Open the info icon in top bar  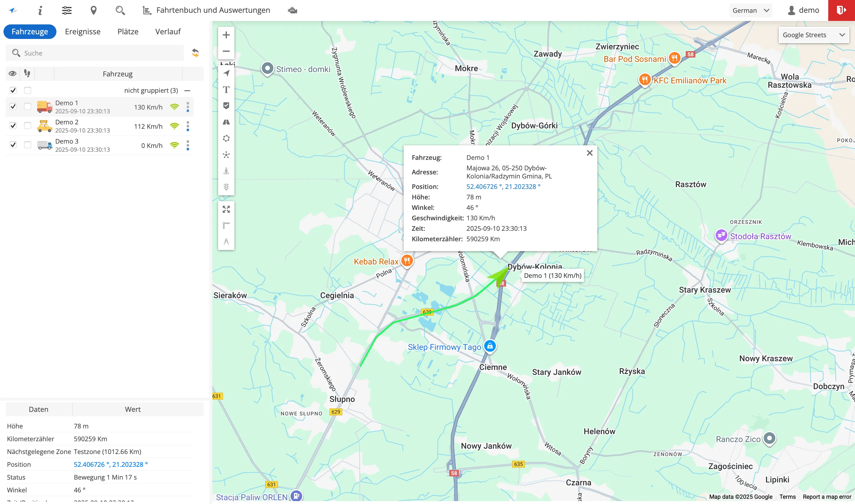click(40, 10)
